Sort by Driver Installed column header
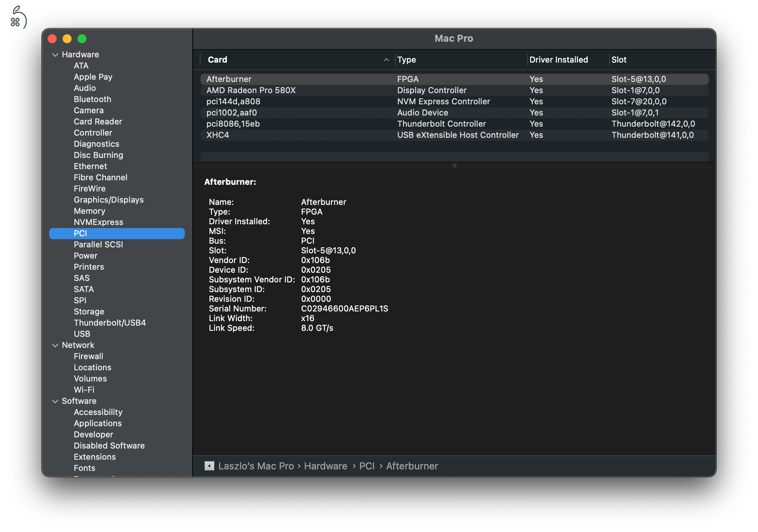 click(559, 60)
